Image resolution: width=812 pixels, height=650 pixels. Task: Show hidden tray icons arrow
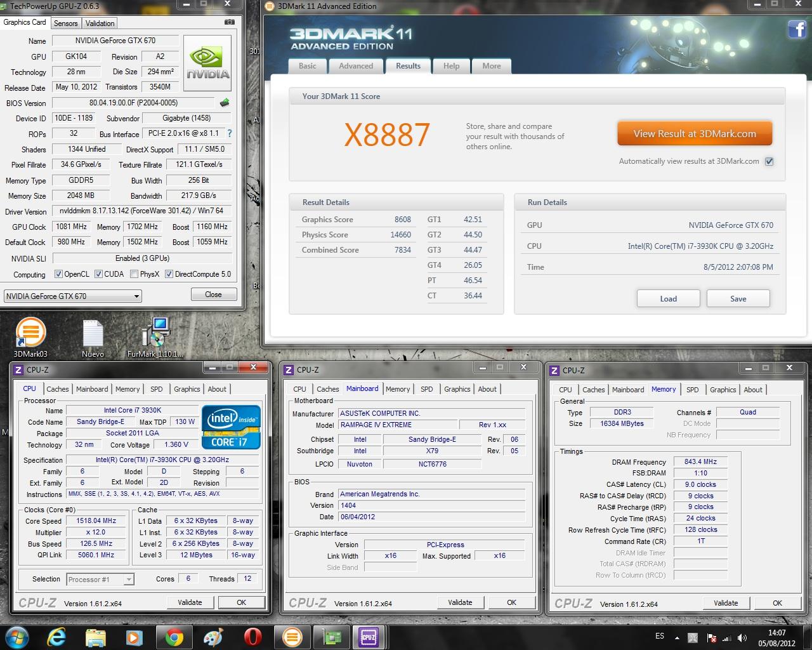(676, 638)
